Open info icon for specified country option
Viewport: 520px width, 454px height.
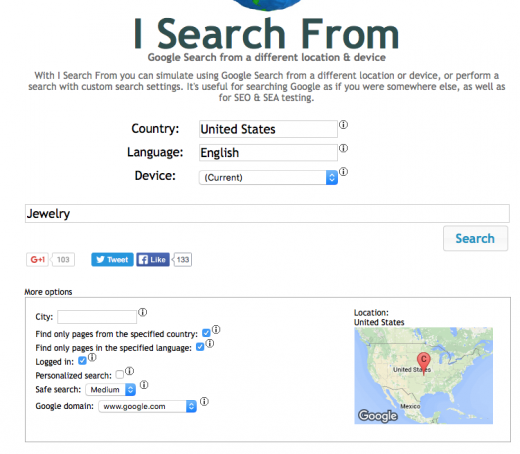tap(216, 329)
